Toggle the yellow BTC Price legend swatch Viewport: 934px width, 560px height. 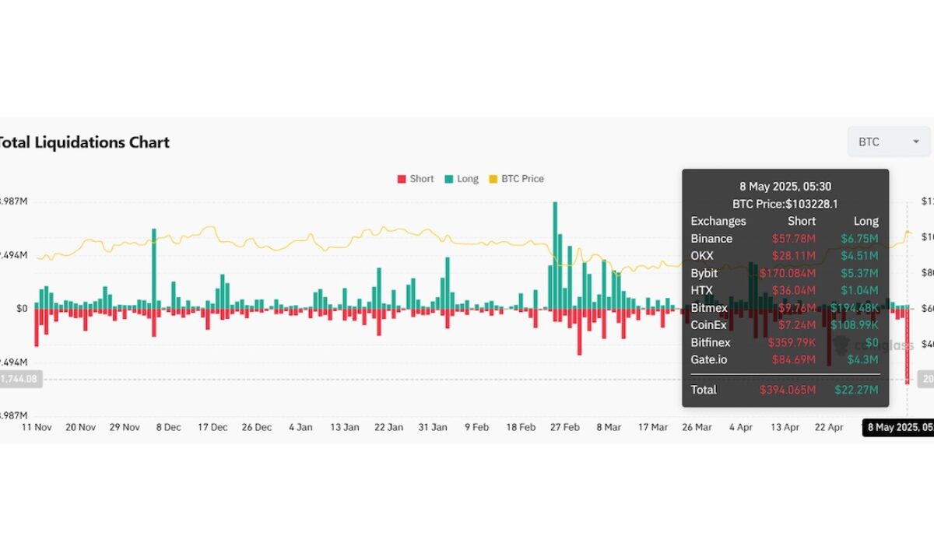(x=493, y=179)
